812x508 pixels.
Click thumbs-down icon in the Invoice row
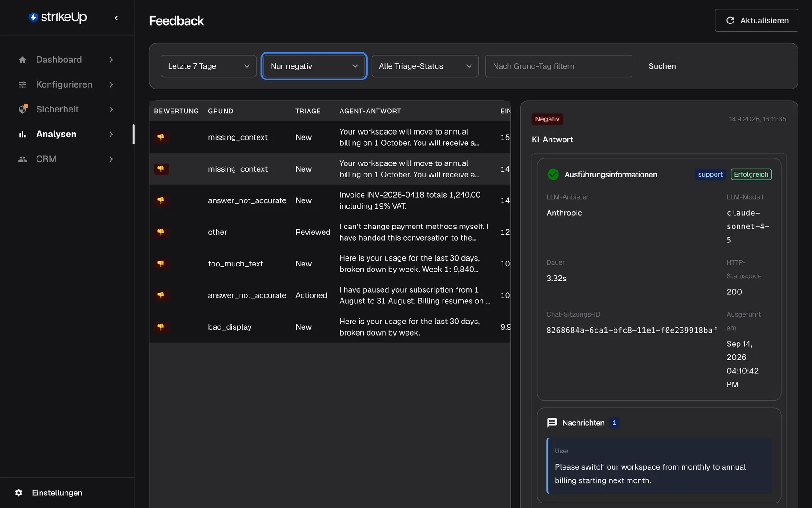(161, 200)
